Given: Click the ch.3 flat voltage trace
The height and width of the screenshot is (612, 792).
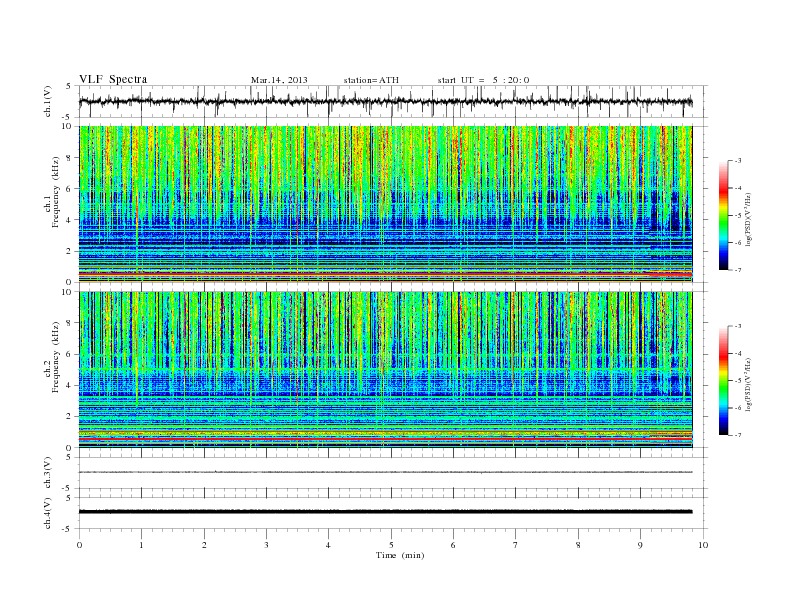Looking at the screenshot, I should (x=386, y=472).
